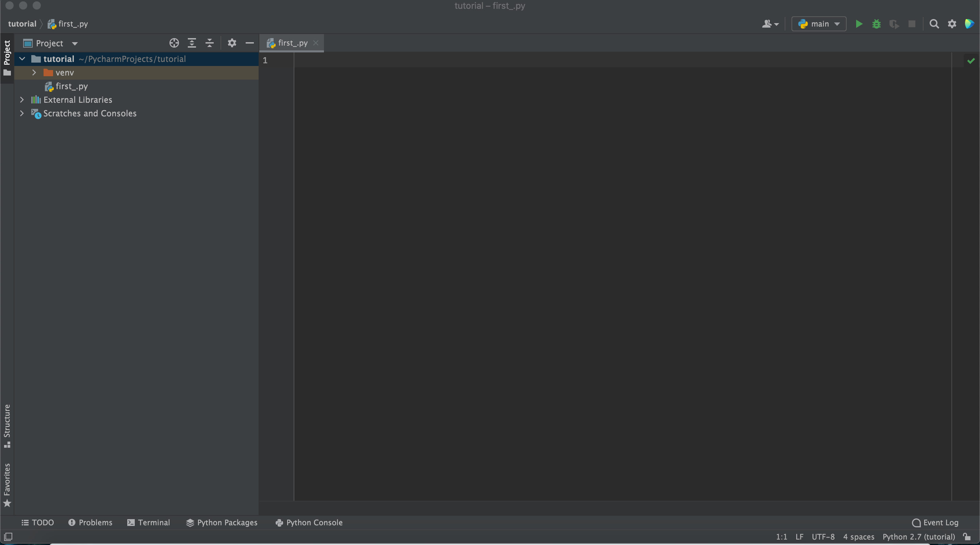The width and height of the screenshot is (980, 545).
Task: Click the green inspection checkmark in editor
Action: tap(971, 61)
